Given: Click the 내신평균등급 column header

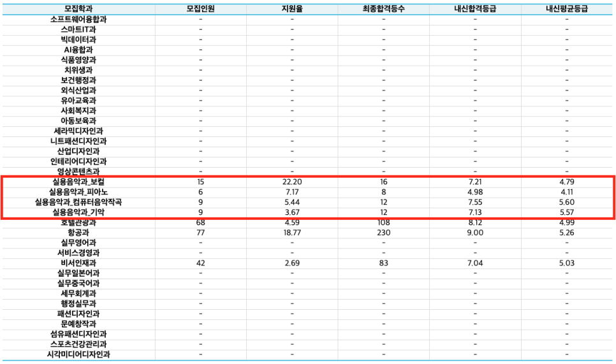Looking at the screenshot, I should tap(566, 9).
